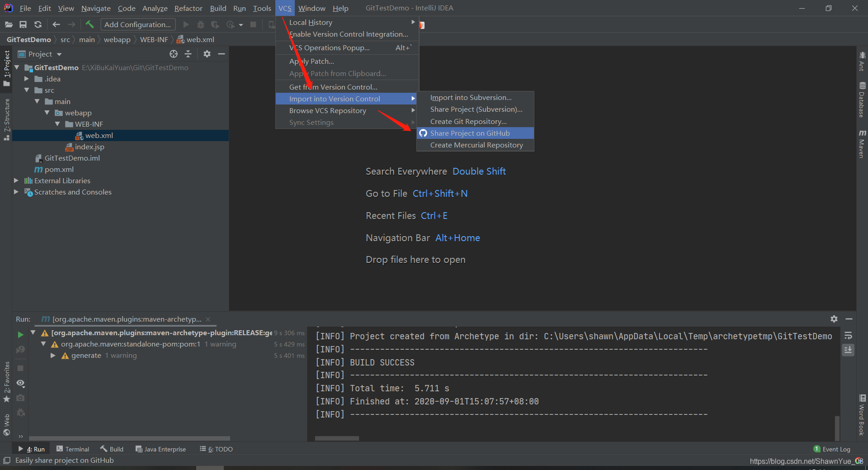Open Local History submenu
868x470 pixels.
[347, 22]
